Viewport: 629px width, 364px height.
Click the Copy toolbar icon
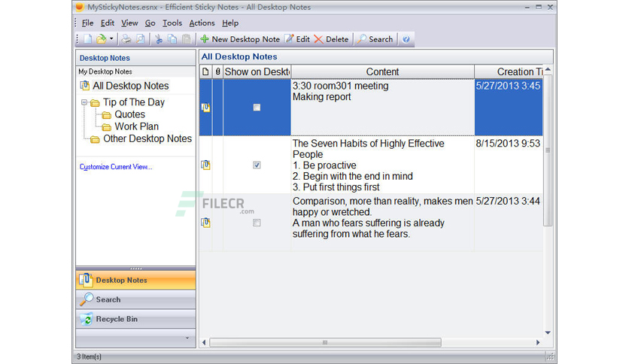click(x=172, y=39)
